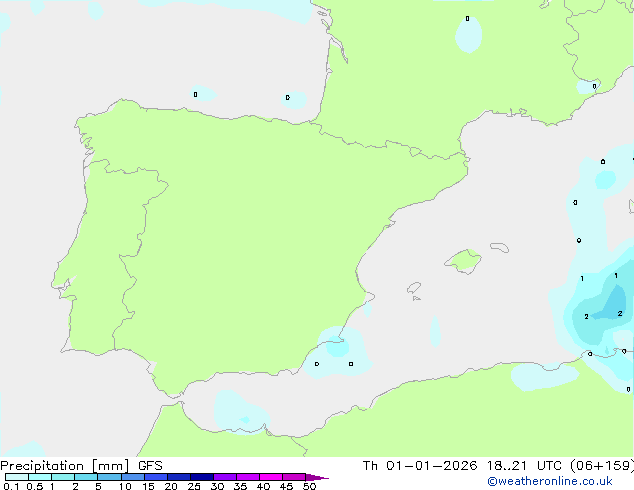
Task: Click the '(06+159)' forecast run text
Action: [602, 466]
